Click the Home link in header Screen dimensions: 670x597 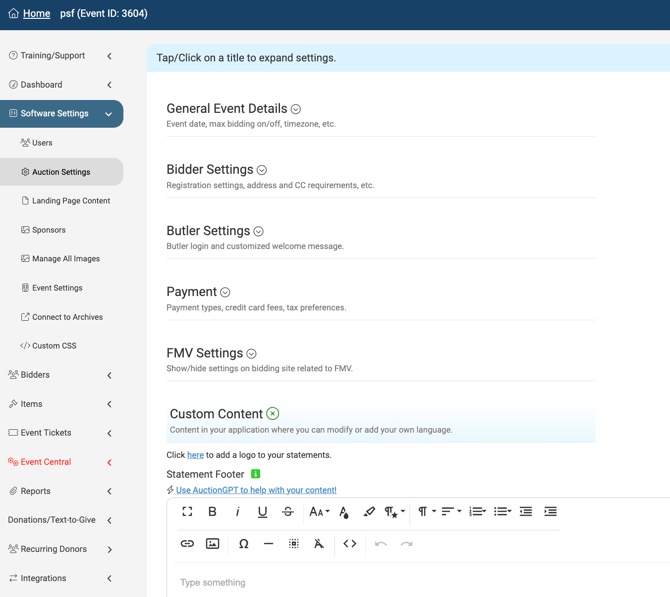pyautogui.click(x=36, y=14)
